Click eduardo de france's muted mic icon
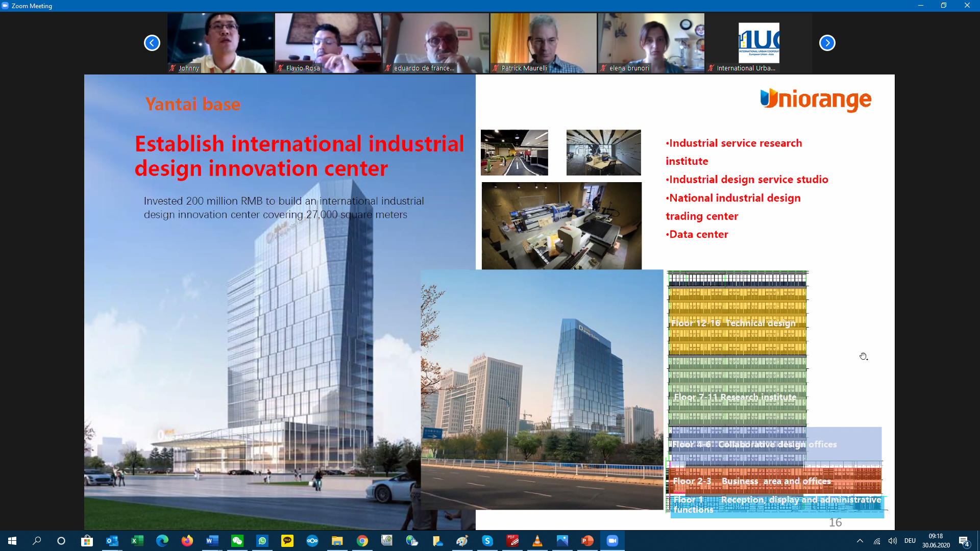Viewport: 980px width, 551px height. click(388, 68)
